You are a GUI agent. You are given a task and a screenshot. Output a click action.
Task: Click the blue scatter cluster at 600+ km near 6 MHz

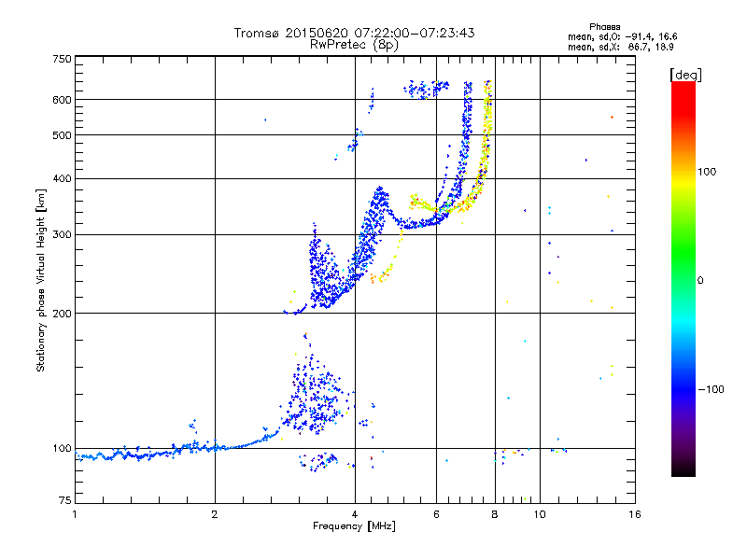(426, 89)
